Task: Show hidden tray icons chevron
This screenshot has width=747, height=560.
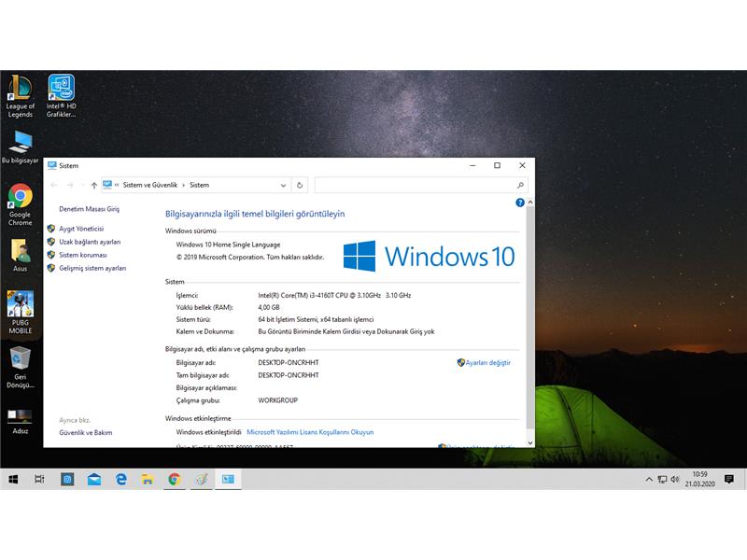Action: pyautogui.click(x=649, y=480)
